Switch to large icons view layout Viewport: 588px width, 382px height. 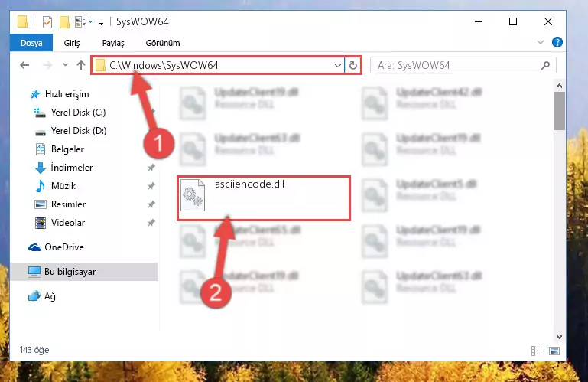tap(554, 351)
